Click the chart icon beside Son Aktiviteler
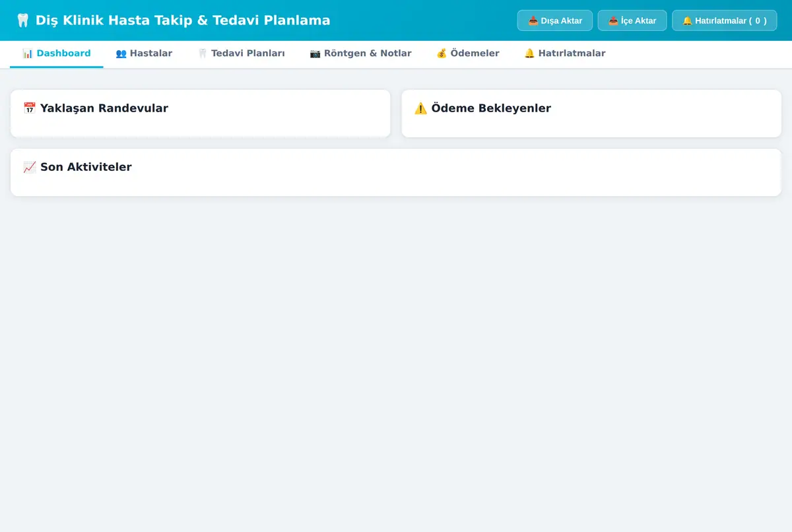The height and width of the screenshot is (532, 792). (30, 167)
